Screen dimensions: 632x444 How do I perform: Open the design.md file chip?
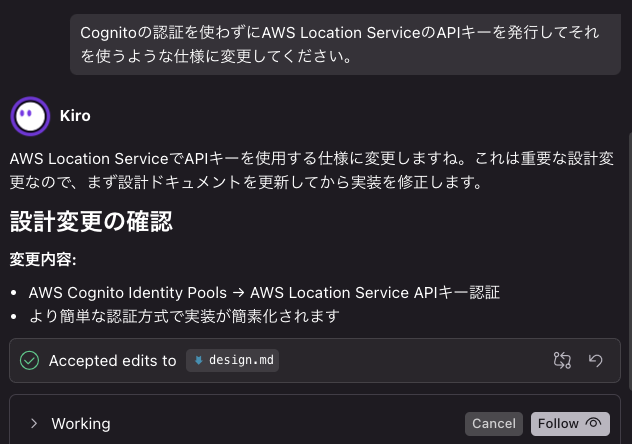click(233, 360)
